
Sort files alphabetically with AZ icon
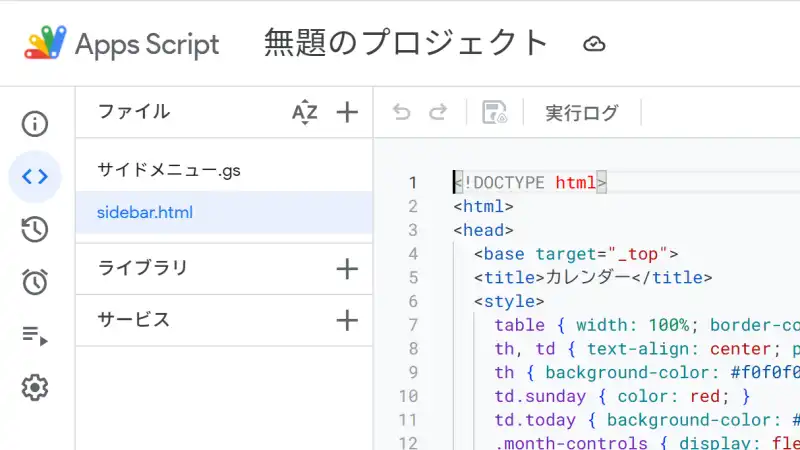click(x=305, y=112)
